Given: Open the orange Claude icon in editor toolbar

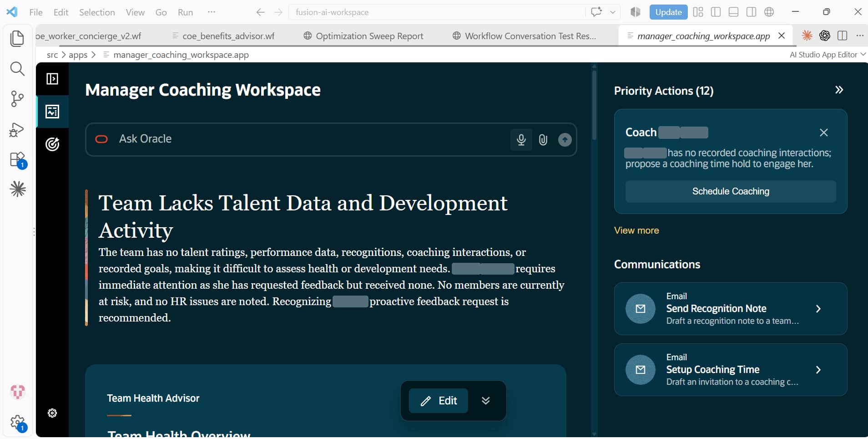Looking at the screenshot, I should pyautogui.click(x=807, y=36).
